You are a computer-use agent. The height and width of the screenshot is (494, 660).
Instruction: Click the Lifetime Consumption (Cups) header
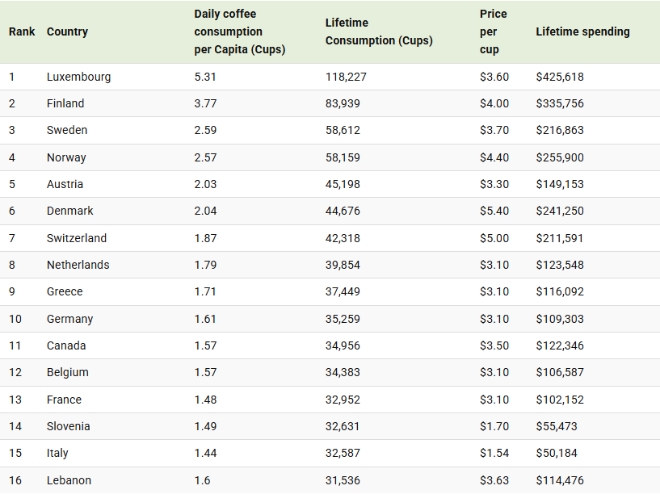[378, 32]
